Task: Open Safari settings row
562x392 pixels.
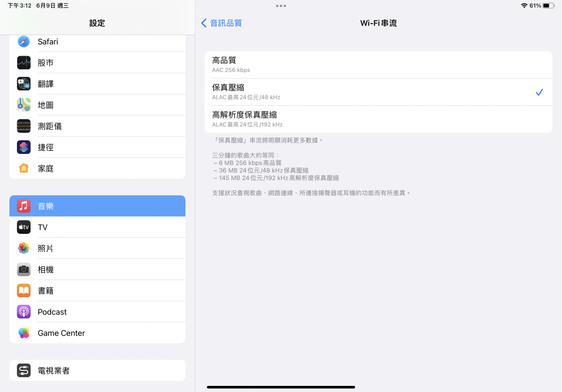Action: click(97, 42)
